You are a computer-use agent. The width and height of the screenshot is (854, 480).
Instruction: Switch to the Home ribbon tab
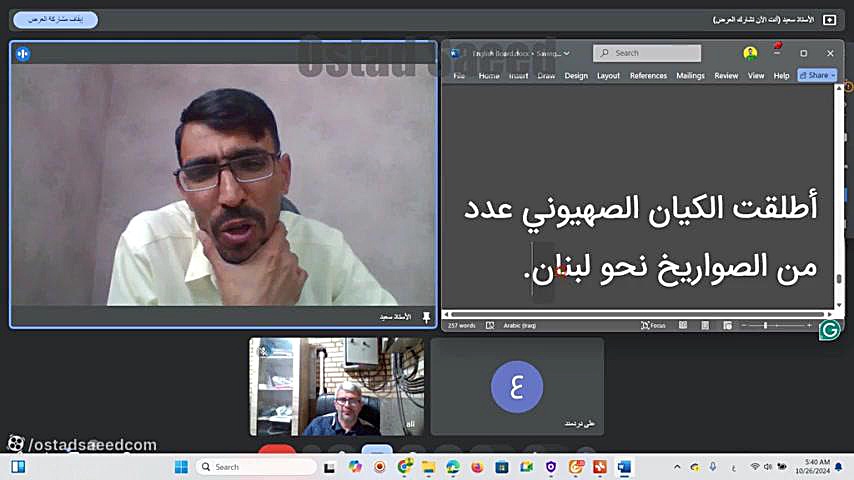click(489, 76)
